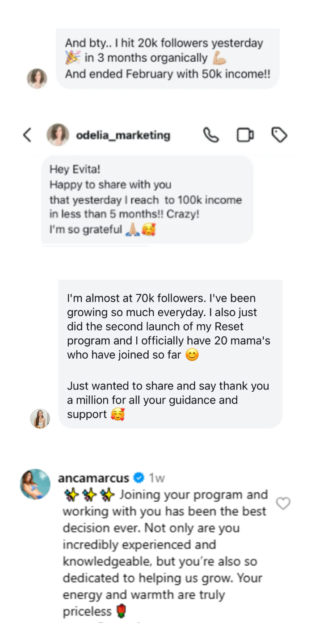Click the verified badge beside ancamarcus
The width and height of the screenshot is (315, 644).
pyautogui.click(x=139, y=478)
